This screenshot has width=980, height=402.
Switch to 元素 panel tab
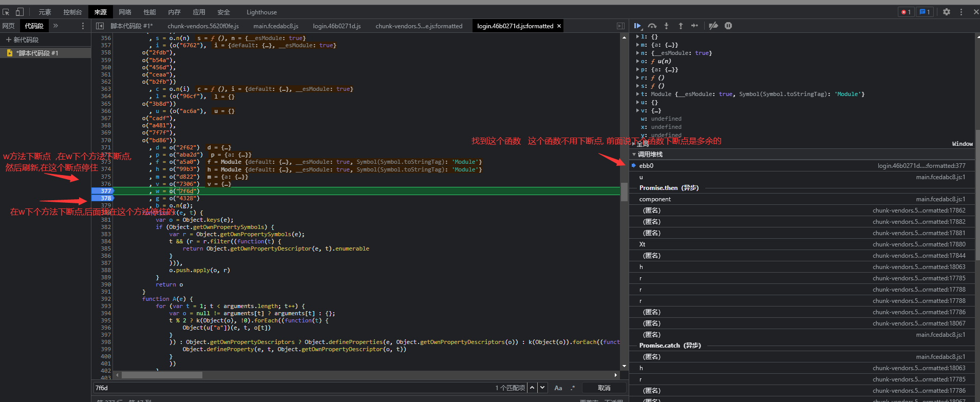click(x=45, y=12)
